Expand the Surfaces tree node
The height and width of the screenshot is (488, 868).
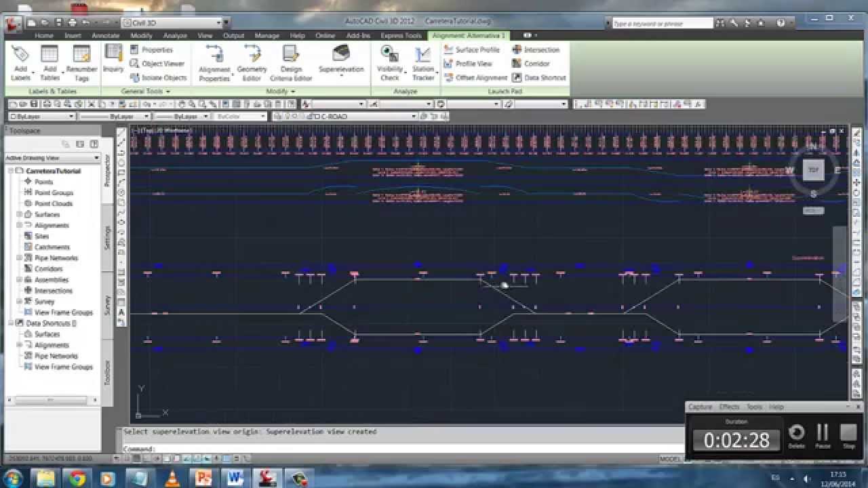click(x=20, y=215)
